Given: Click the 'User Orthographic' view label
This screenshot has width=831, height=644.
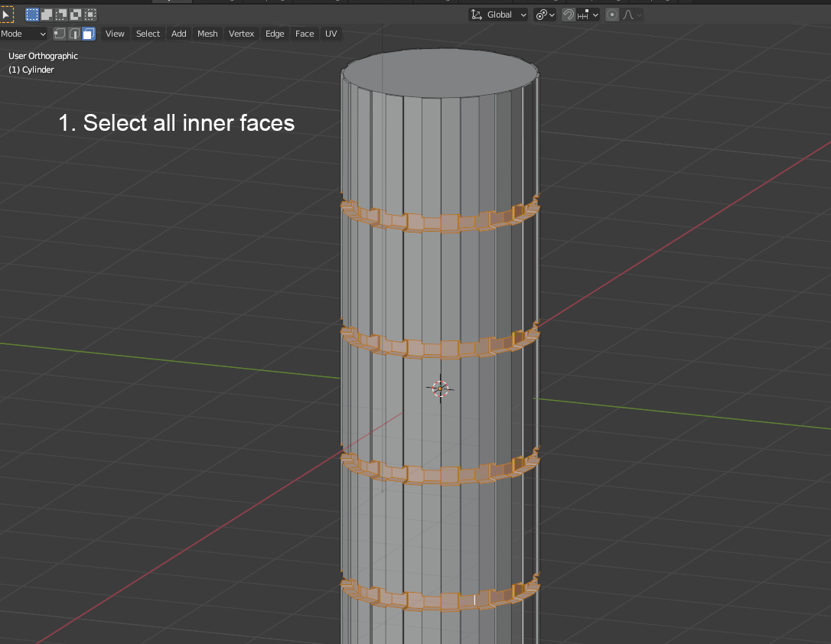Looking at the screenshot, I should point(43,56).
